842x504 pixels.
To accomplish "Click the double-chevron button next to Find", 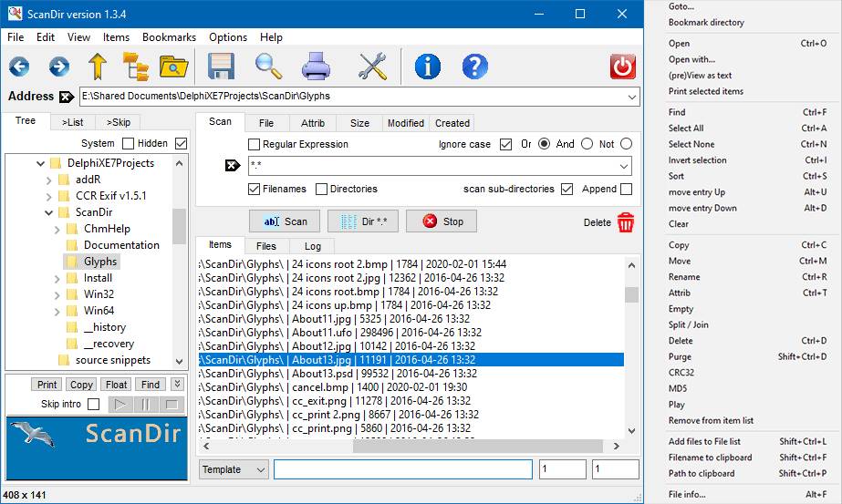I will (x=177, y=384).
